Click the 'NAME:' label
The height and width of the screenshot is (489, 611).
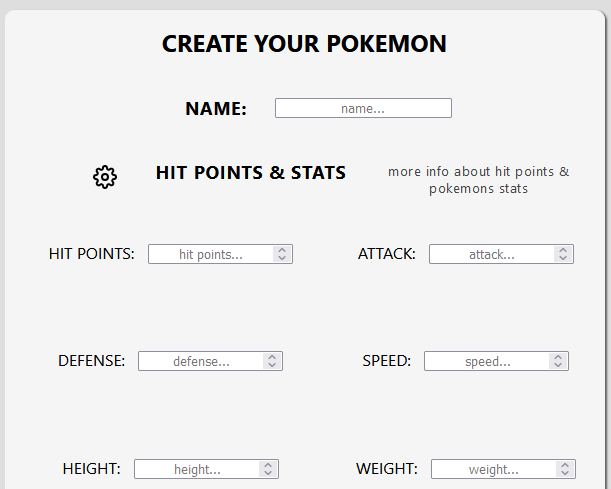click(216, 108)
